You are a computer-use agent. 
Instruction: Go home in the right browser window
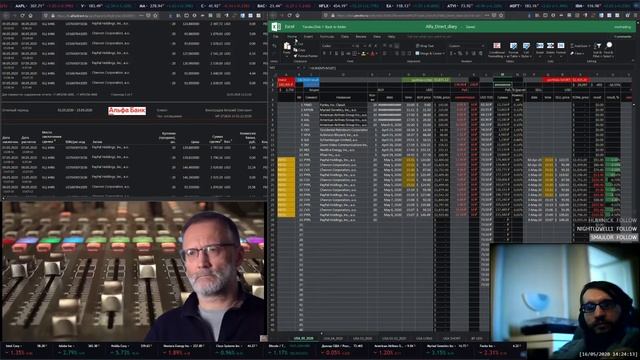point(298,15)
